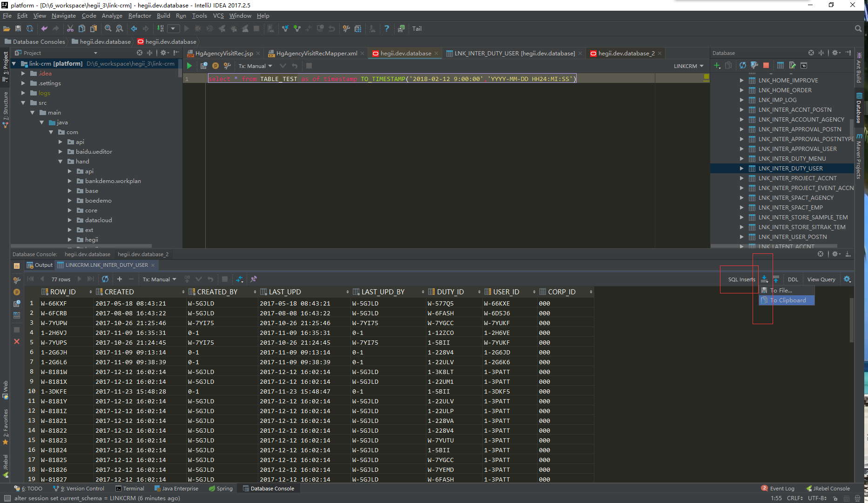Switch to hegii.dev.database_2 console tab
Image resolution: width=868 pixels, height=503 pixels.
pos(143,254)
